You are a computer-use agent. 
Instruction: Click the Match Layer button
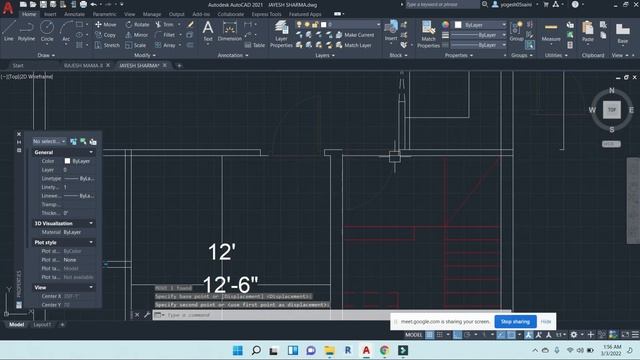(x=353, y=45)
